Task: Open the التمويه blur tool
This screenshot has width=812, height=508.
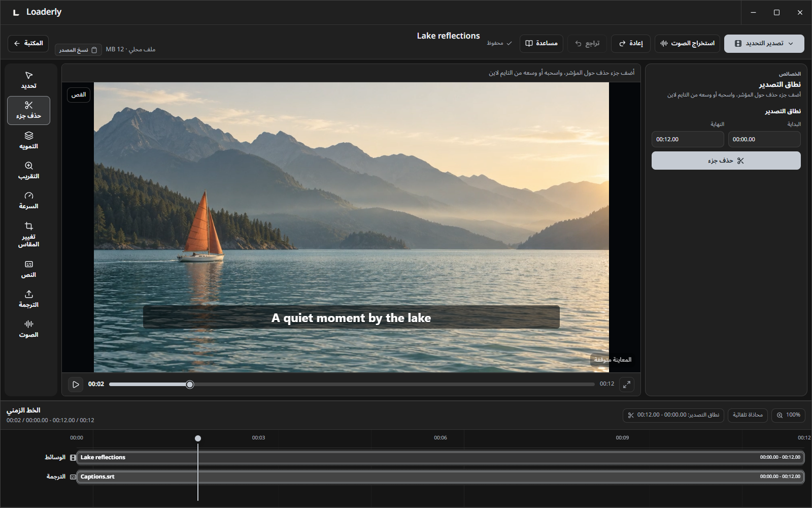Action: tap(28, 140)
